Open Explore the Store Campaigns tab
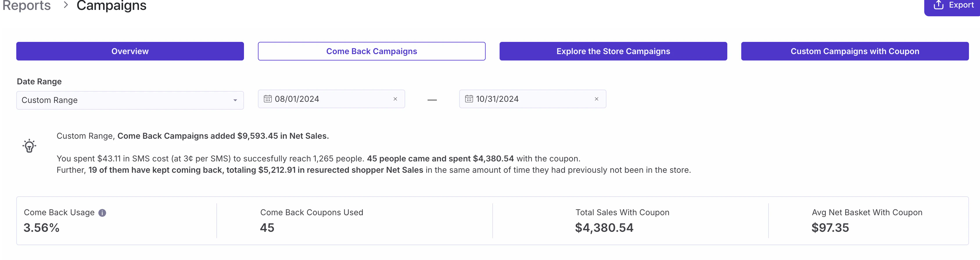This screenshot has width=980, height=260. (613, 51)
